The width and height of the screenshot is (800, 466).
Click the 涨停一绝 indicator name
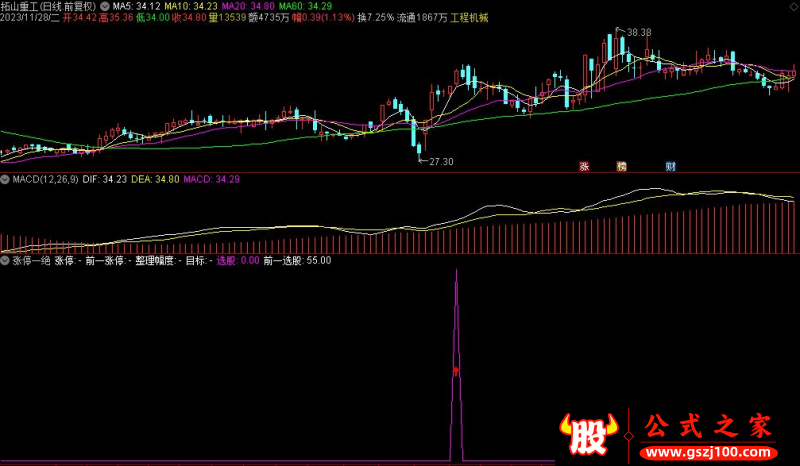31,261
